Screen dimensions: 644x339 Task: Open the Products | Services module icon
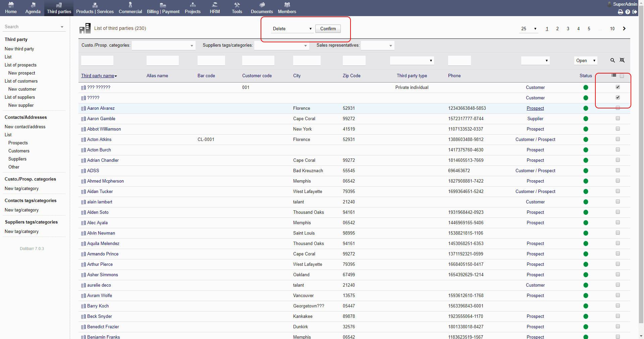95,5
